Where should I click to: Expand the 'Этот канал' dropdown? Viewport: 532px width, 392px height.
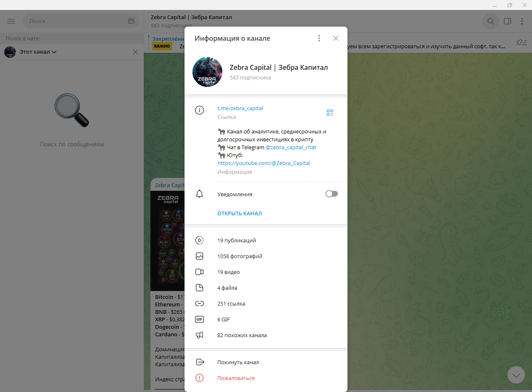(x=38, y=52)
